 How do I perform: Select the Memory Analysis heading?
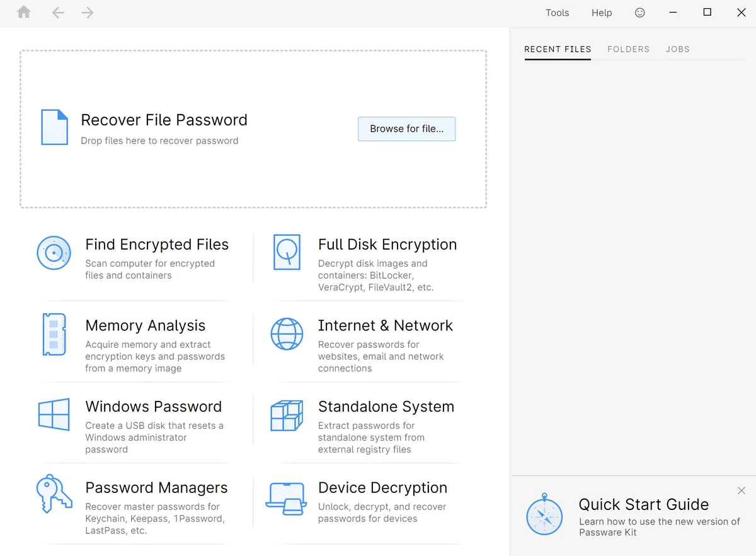coord(146,326)
